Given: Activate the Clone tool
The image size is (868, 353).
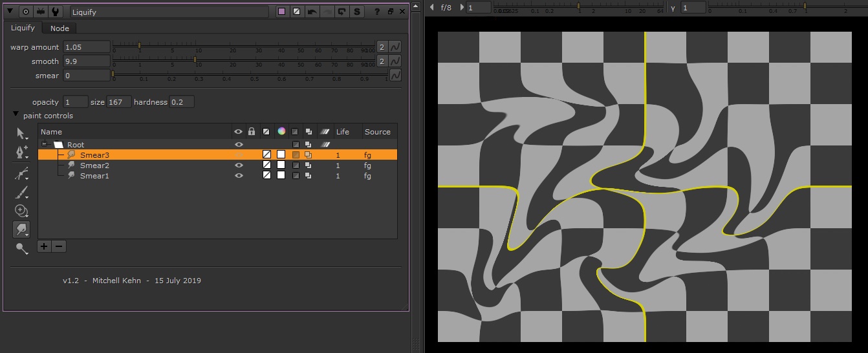Looking at the screenshot, I should [x=22, y=211].
